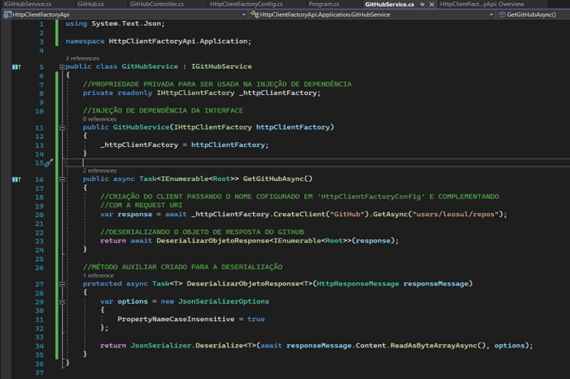Click the interface implementation margin icon on line 16
The width and height of the screenshot is (570, 379).
(16, 179)
